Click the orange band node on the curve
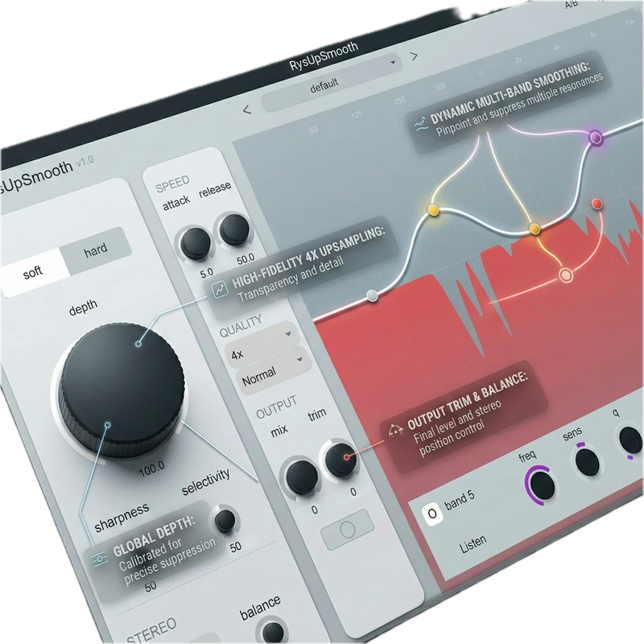This screenshot has height=644, width=644. 534,229
